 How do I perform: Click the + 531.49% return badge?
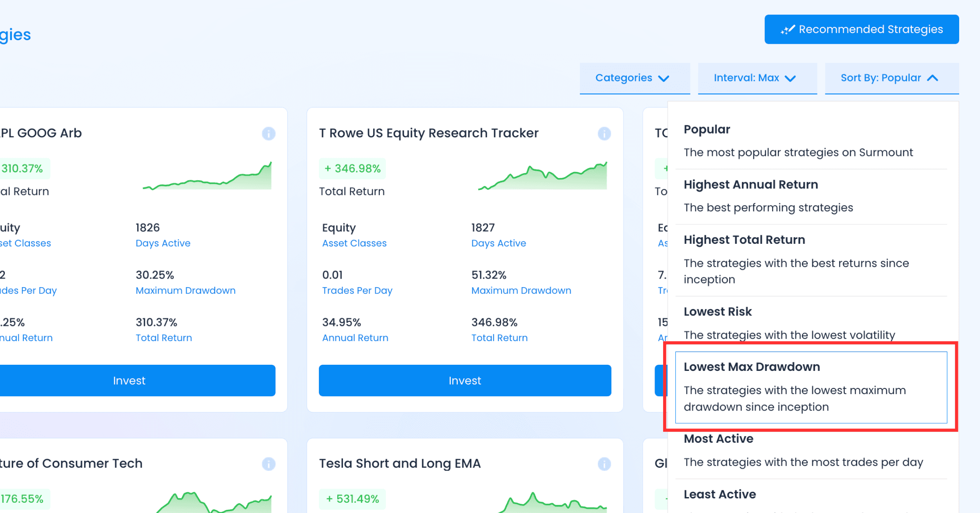[x=352, y=499]
